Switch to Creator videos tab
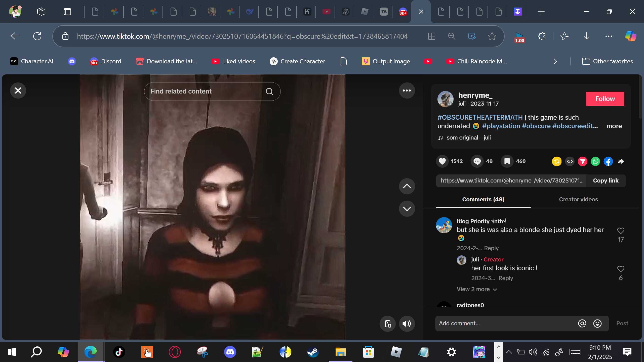Image resolution: width=644 pixels, height=362 pixels. tap(578, 199)
